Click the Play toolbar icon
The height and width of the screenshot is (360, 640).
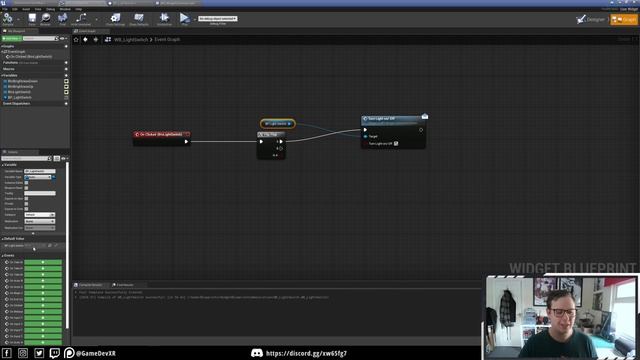(x=184, y=18)
